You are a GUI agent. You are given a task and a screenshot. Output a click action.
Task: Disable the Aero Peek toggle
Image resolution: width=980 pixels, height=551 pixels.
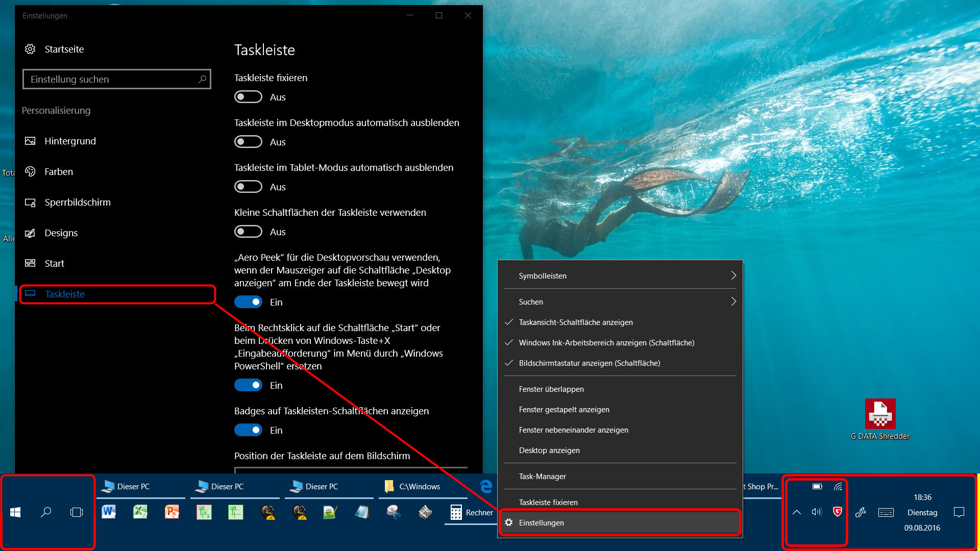248,302
